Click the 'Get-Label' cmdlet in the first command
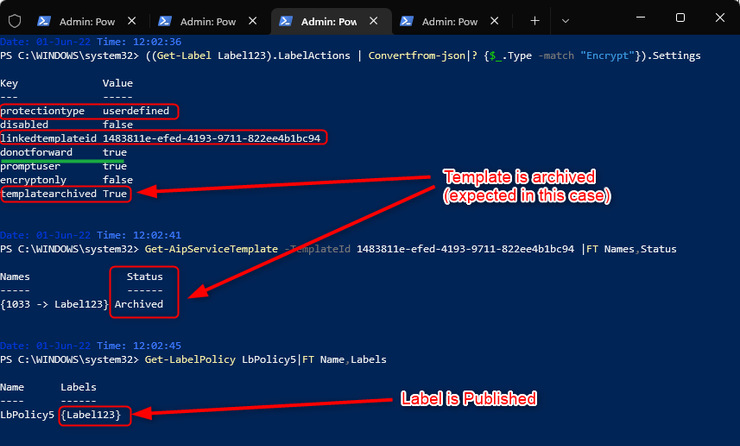Image resolution: width=740 pixels, height=446 pixels. point(184,56)
